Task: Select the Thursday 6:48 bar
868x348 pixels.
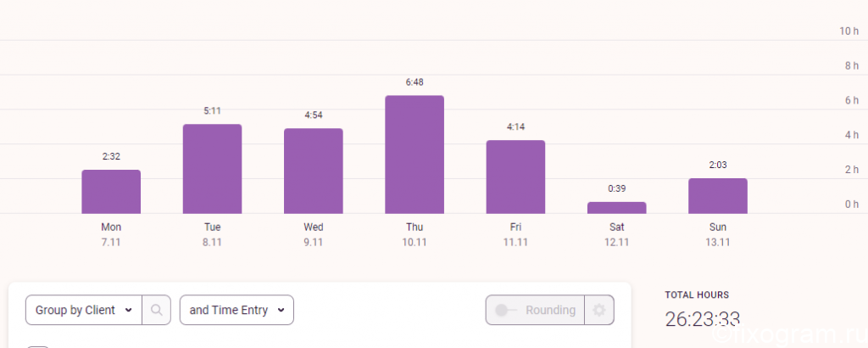Action: coord(415,154)
